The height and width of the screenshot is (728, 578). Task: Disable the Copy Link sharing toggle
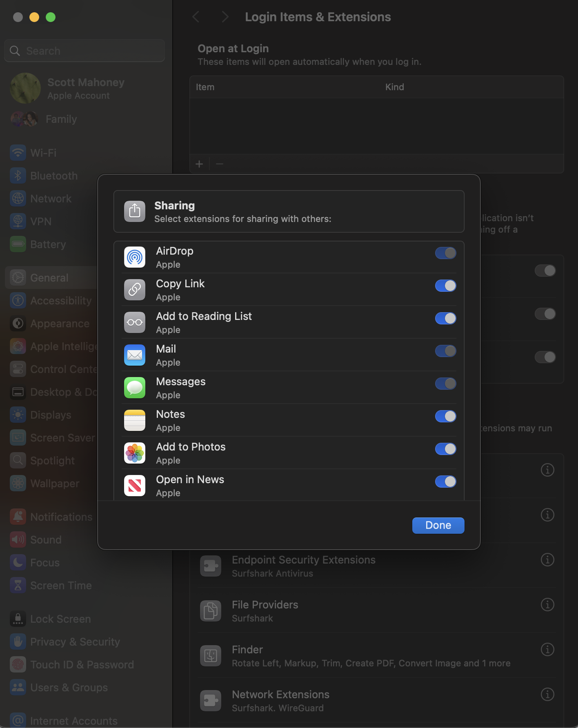[x=445, y=286]
